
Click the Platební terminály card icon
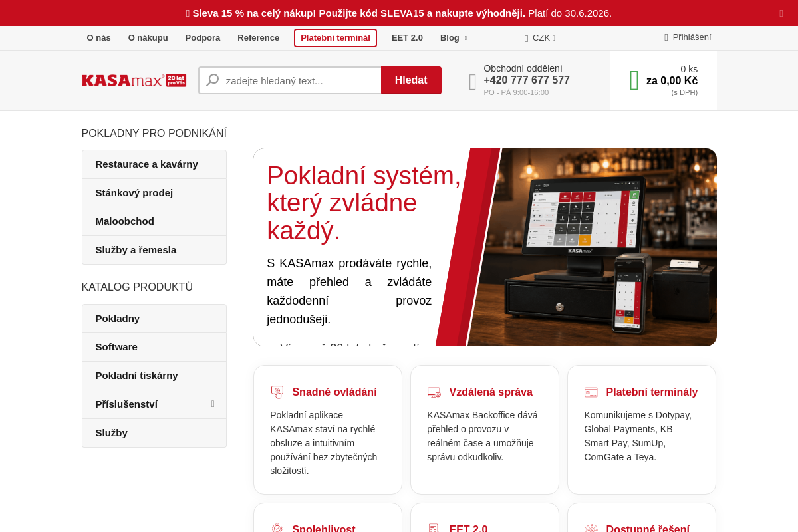tap(591, 392)
